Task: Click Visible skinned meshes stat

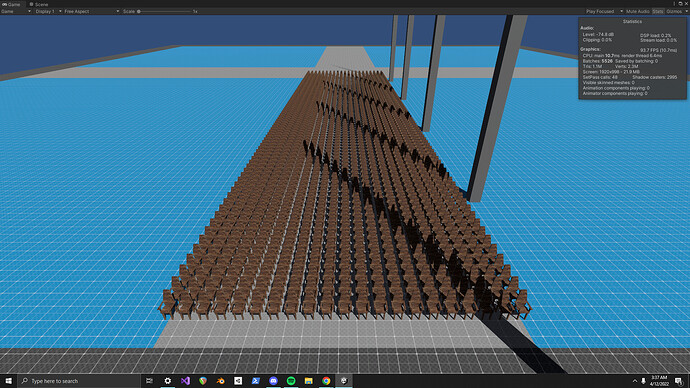Action: [609, 82]
